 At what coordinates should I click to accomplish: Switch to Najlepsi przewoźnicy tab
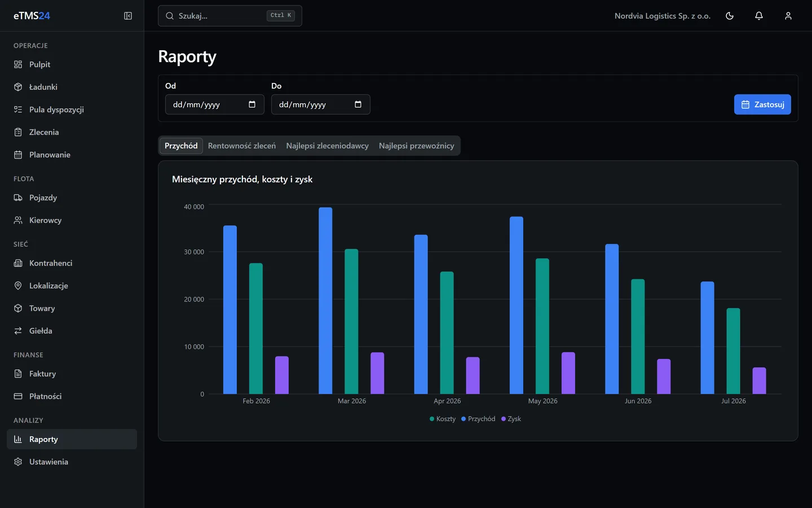(416, 146)
